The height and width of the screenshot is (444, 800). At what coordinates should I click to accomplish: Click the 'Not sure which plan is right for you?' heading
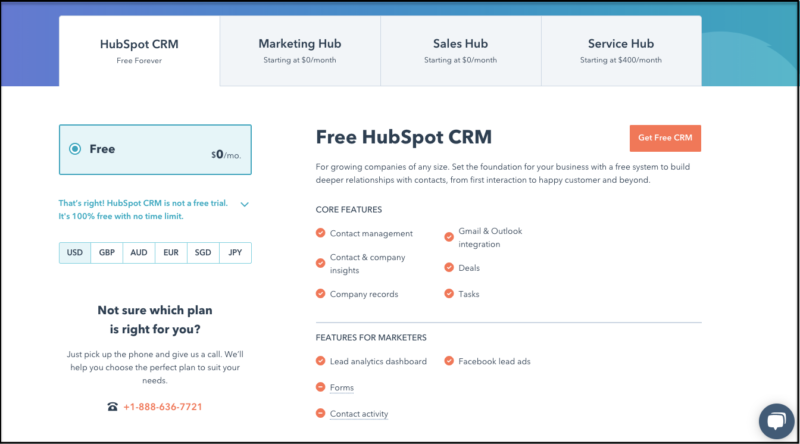[155, 319]
